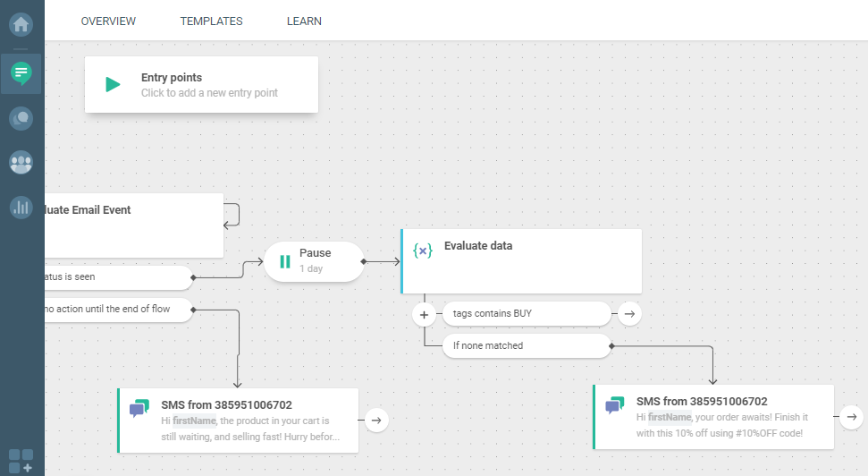The image size is (868, 476).
Task: Open the Analytics bar chart icon
Action: click(21, 208)
